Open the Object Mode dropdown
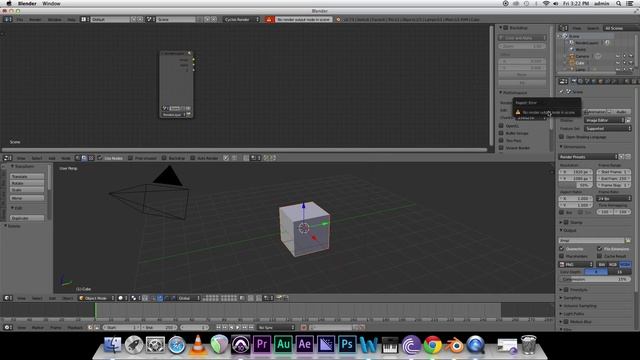The image size is (640, 360). [x=96, y=298]
